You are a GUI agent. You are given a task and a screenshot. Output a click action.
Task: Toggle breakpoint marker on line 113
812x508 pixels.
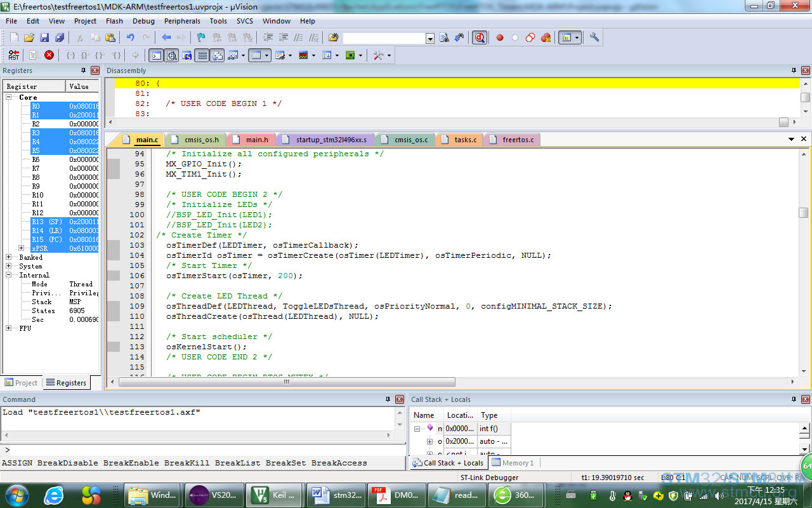(113, 347)
